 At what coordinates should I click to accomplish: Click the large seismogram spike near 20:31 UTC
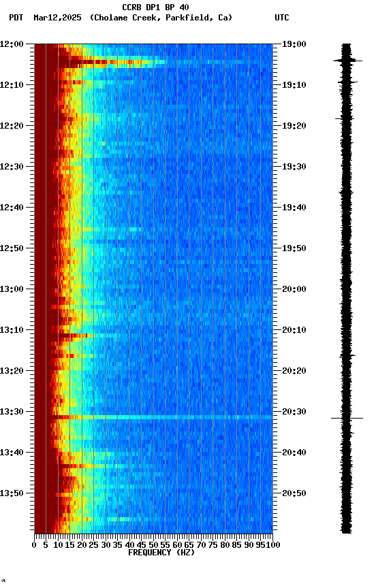[347, 418]
